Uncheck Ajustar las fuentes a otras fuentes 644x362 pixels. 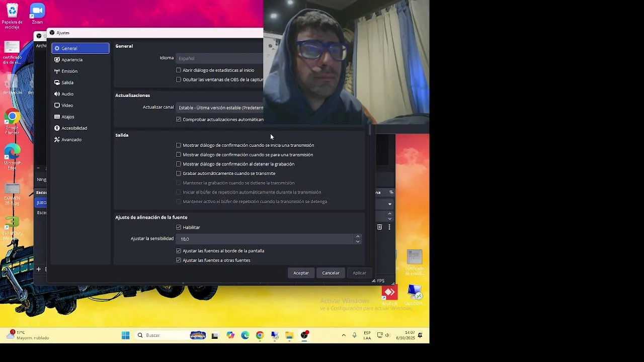coord(179,260)
